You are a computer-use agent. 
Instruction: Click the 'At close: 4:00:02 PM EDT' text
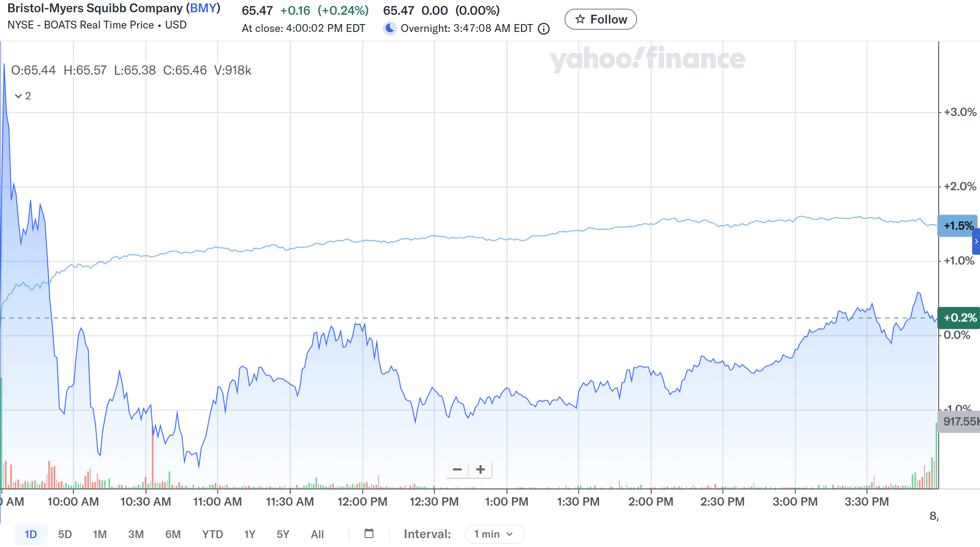(x=303, y=29)
